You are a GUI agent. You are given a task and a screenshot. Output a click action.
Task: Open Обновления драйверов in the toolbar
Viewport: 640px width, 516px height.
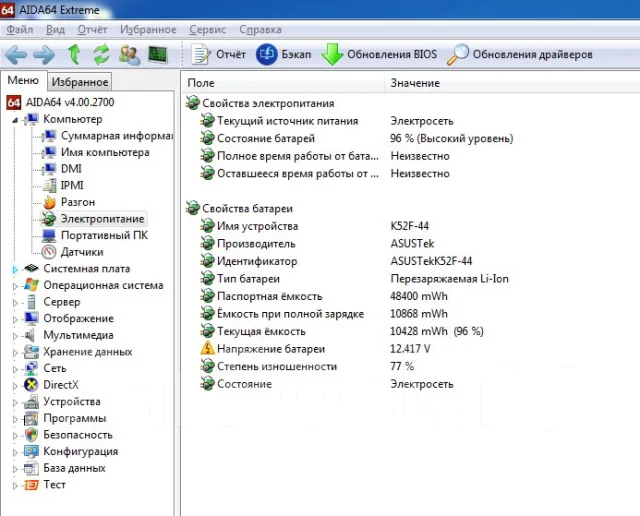[520, 54]
